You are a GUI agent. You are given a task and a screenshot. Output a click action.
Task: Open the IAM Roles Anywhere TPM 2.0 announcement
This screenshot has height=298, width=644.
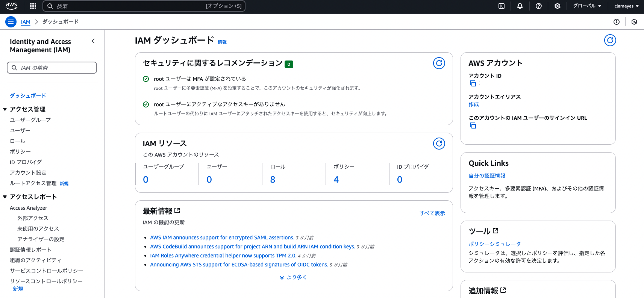[x=223, y=256]
